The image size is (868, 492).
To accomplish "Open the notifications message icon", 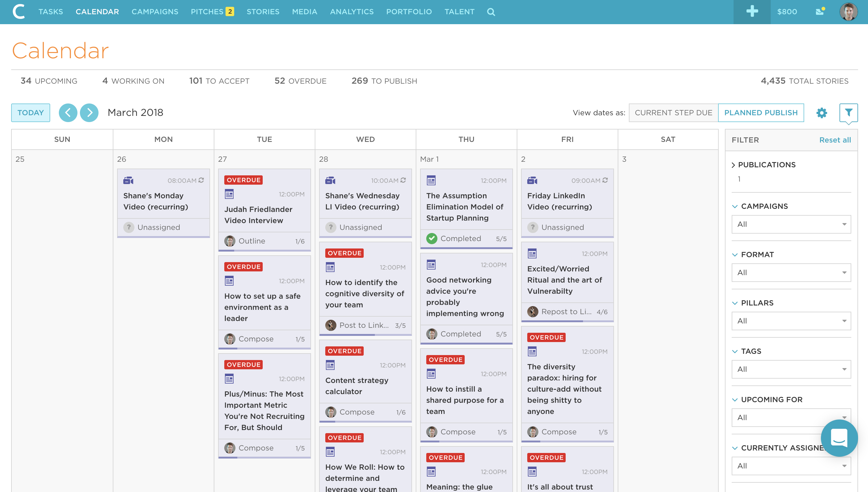I will pos(820,11).
